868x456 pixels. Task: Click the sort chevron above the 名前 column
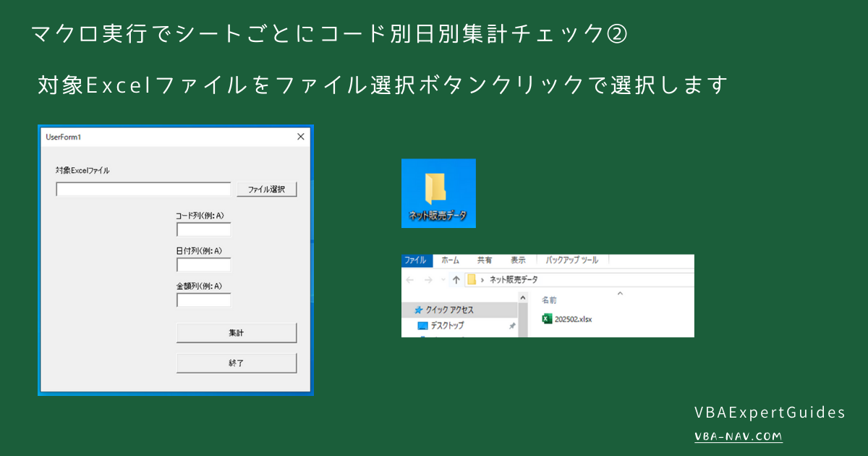[x=620, y=292]
